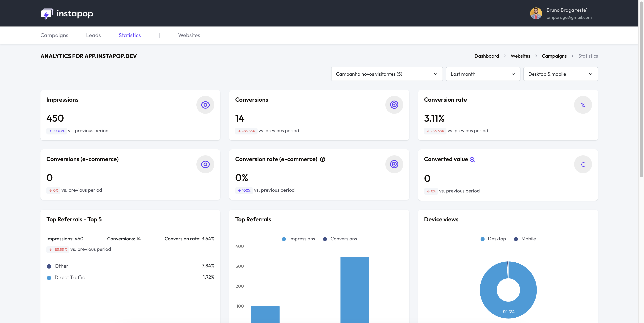The height and width of the screenshot is (323, 644).
Task: Open the Desktop & mobile device dropdown
Action: [561, 74]
